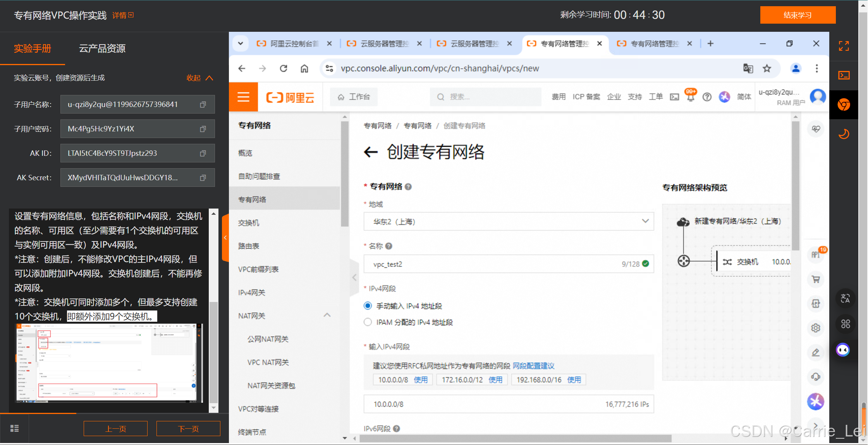Screen dimensions: 868x445
Task: Reload the browser page
Action: [x=284, y=69]
